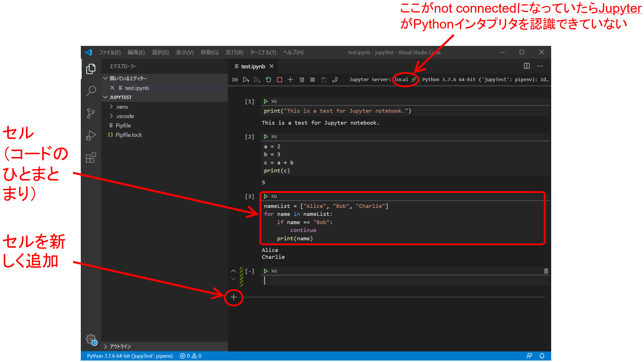644x362 pixels.
Task: Open the 編集(E) menu
Action: (136, 52)
